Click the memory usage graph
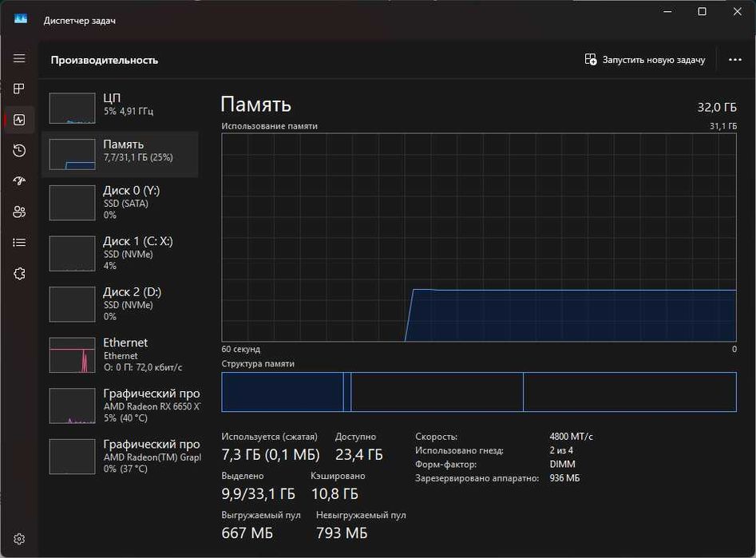Image resolution: width=756 pixels, height=558 pixels. pos(479,237)
